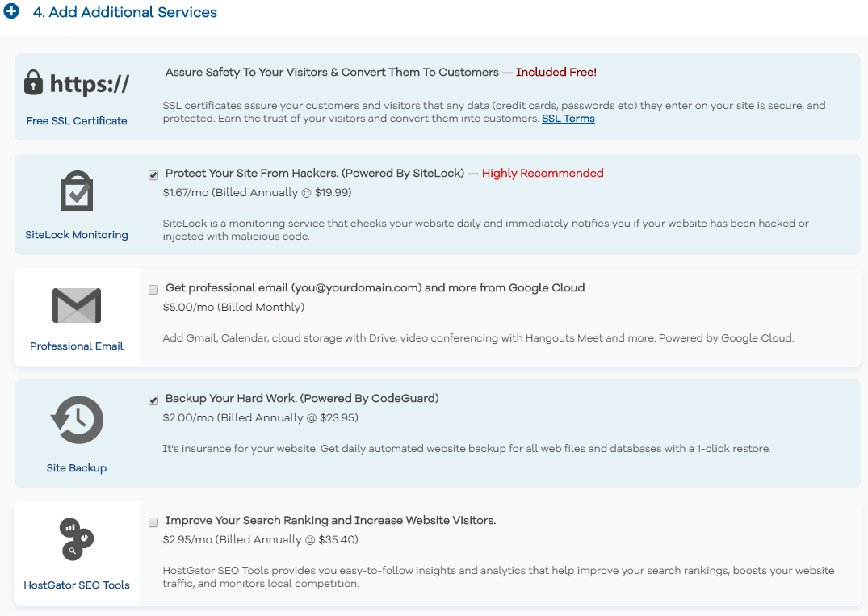Screen dimensions: 868x616
Task: Select the Backup Your Hard Work title
Action: click(x=302, y=399)
